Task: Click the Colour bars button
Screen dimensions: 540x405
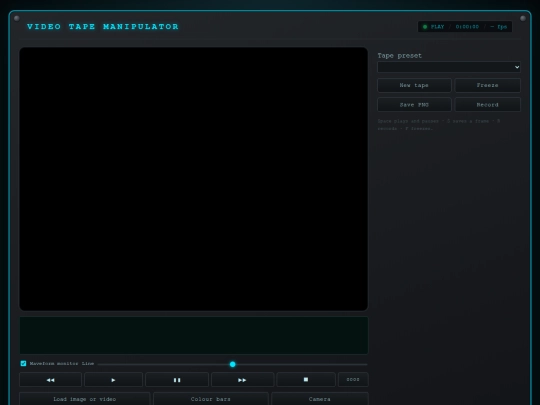Action: point(211,399)
